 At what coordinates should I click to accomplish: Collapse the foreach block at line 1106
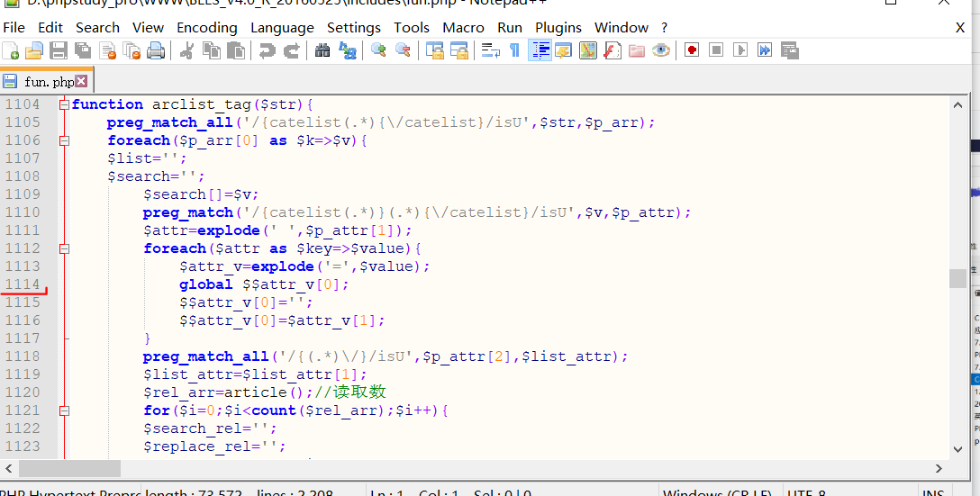tap(64, 141)
